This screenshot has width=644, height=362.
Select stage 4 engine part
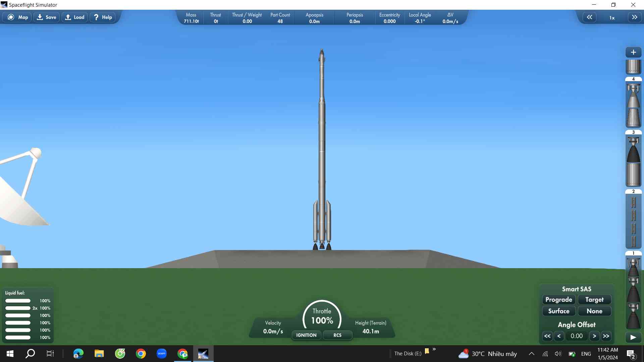(x=633, y=96)
